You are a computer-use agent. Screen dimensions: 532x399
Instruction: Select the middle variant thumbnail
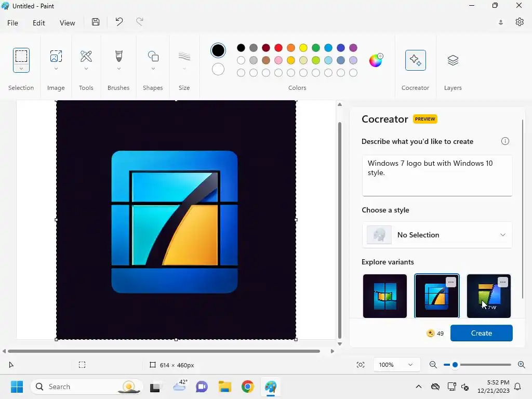point(436,296)
